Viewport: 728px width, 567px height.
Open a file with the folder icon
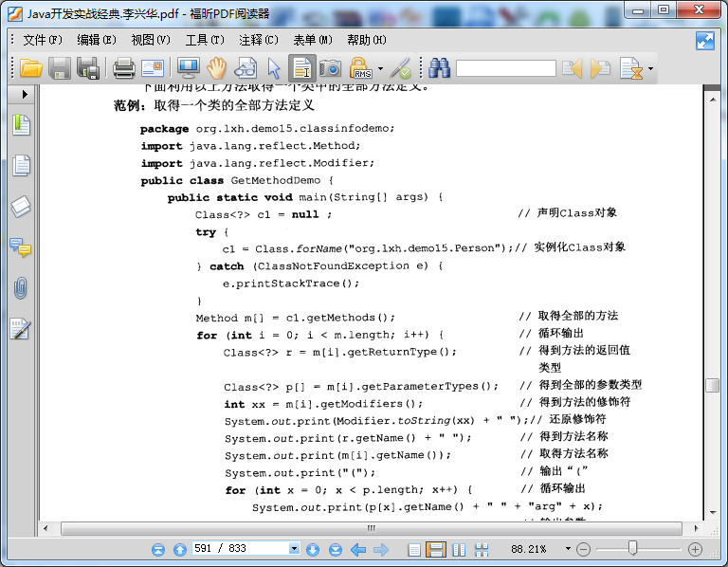[30, 68]
